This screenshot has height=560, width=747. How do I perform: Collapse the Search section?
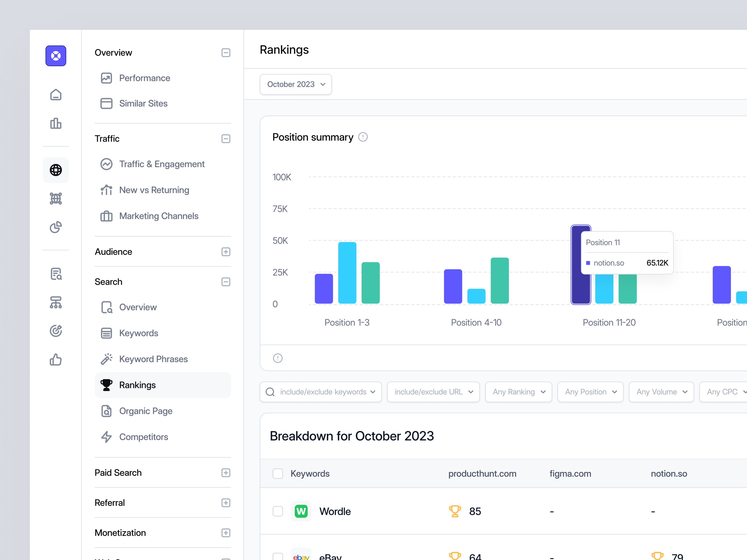(226, 282)
